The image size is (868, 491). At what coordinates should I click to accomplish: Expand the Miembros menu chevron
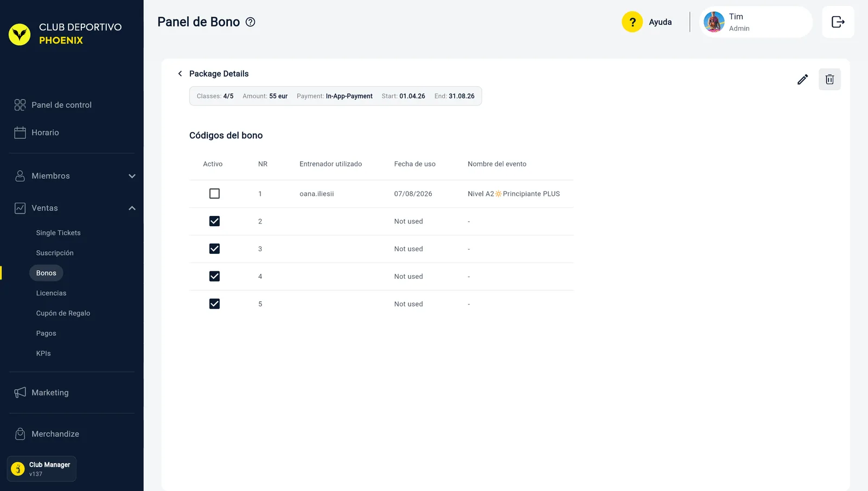(x=132, y=176)
